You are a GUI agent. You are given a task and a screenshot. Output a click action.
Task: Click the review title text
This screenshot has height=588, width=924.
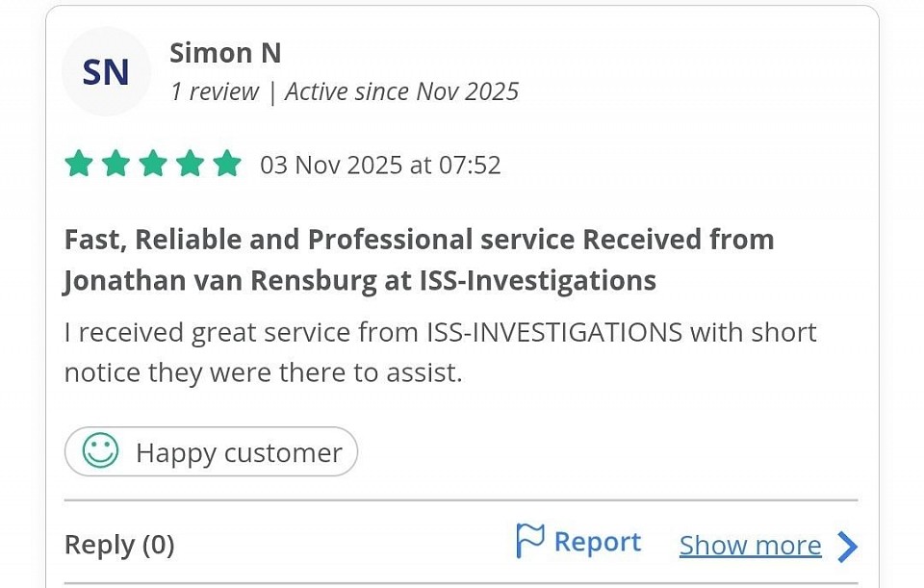pyautogui.click(x=419, y=259)
